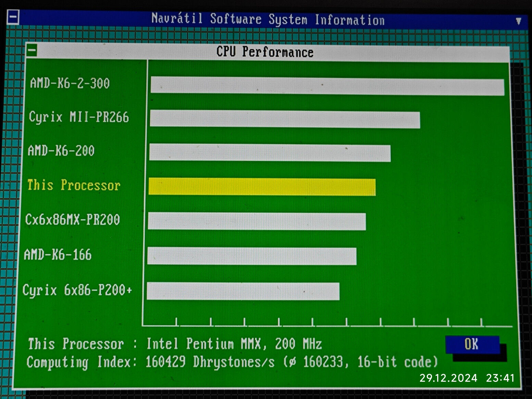Viewport: 532px width, 399px height.
Task: Click the Cx6x86MX-PR200 performance bar
Action: (257, 221)
